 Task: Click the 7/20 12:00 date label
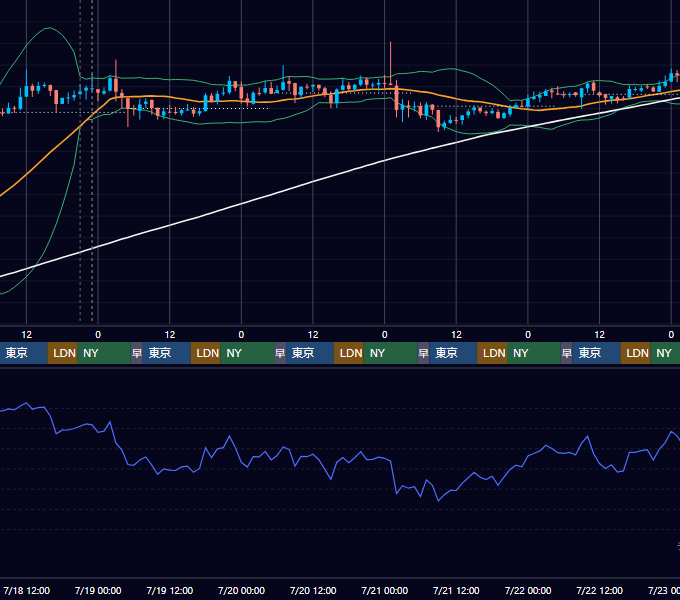point(313,590)
